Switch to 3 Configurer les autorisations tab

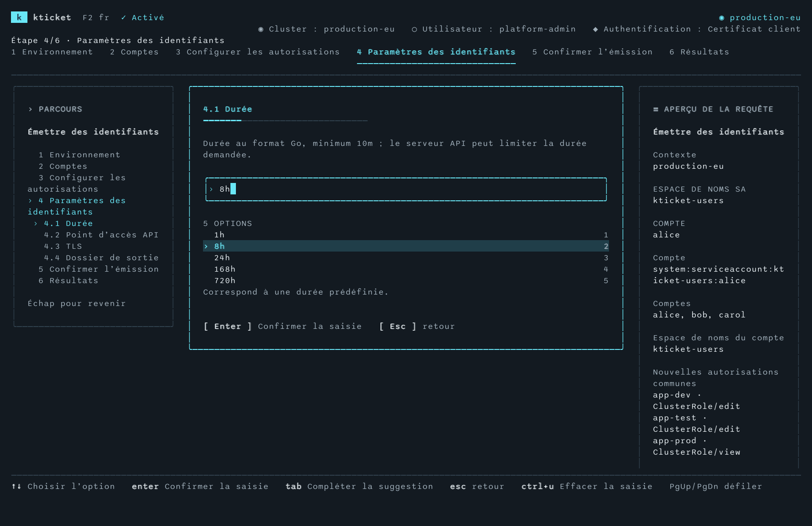point(258,52)
